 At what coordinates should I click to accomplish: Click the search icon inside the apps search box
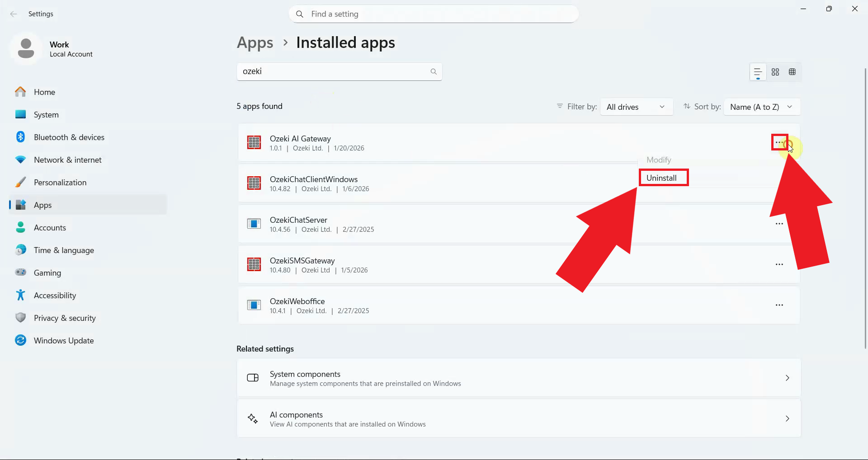(x=433, y=71)
